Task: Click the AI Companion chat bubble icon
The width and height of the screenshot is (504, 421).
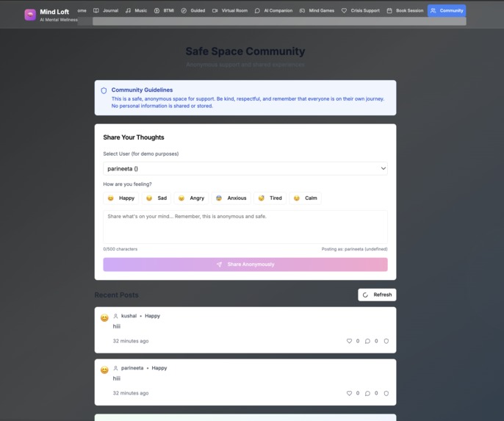Action: coord(257,10)
